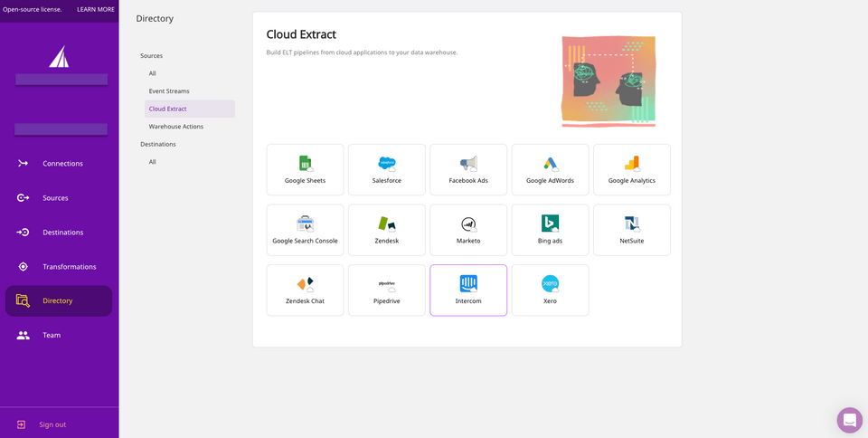Screen dimensions: 868x438
Task: Sign out of the account
Action: click(52, 424)
